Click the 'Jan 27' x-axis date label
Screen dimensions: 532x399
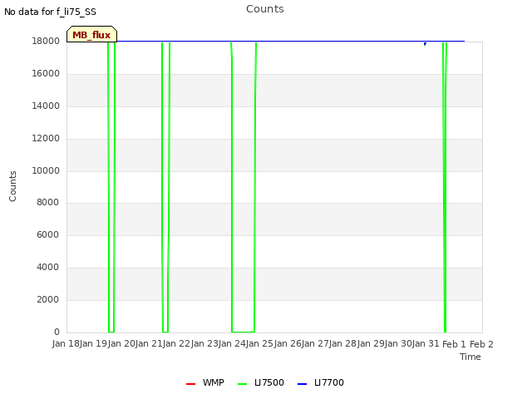click(315, 343)
